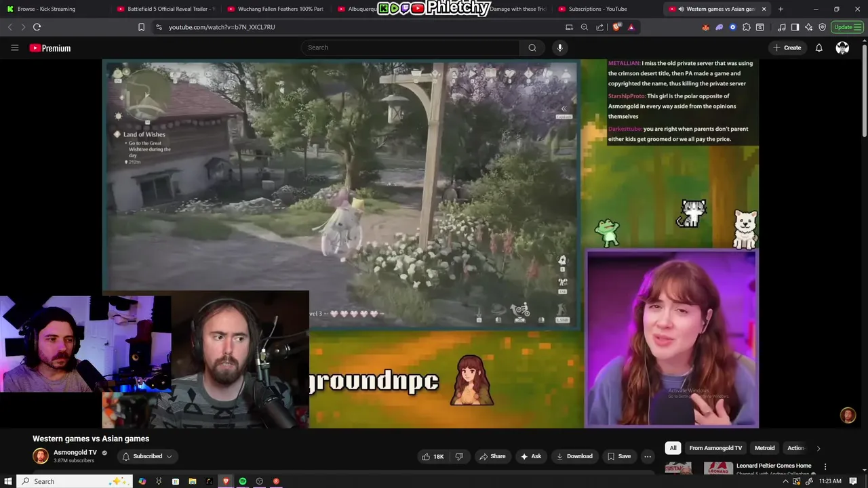Open the YouTube guide hamburger menu
868x488 pixels.
14,47
